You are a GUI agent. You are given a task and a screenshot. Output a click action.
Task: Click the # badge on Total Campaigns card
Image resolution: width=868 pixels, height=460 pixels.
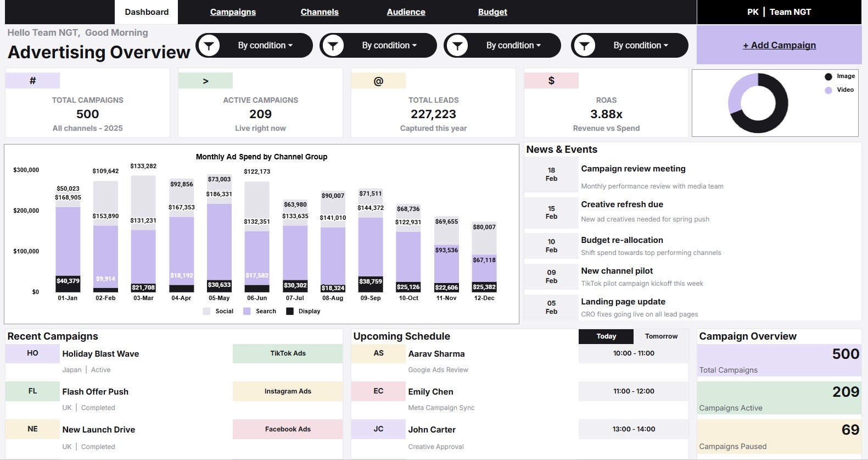coord(32,81)
